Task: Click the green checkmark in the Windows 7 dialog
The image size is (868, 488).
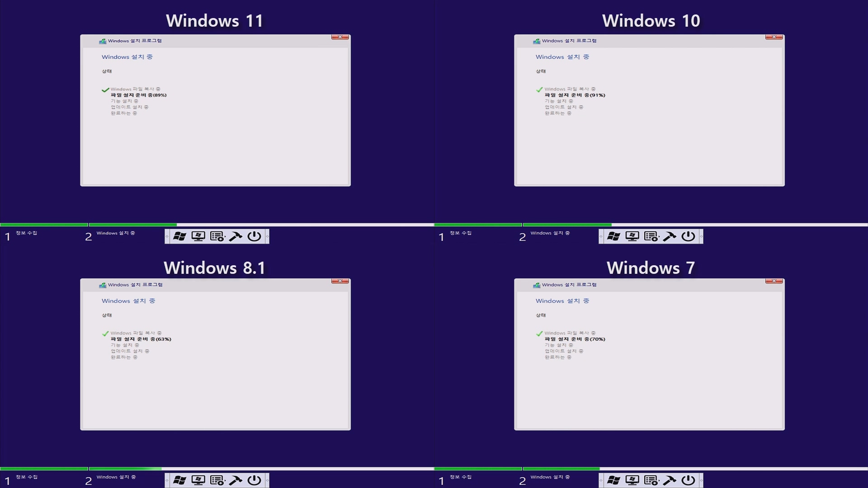Action: [539, 334]
